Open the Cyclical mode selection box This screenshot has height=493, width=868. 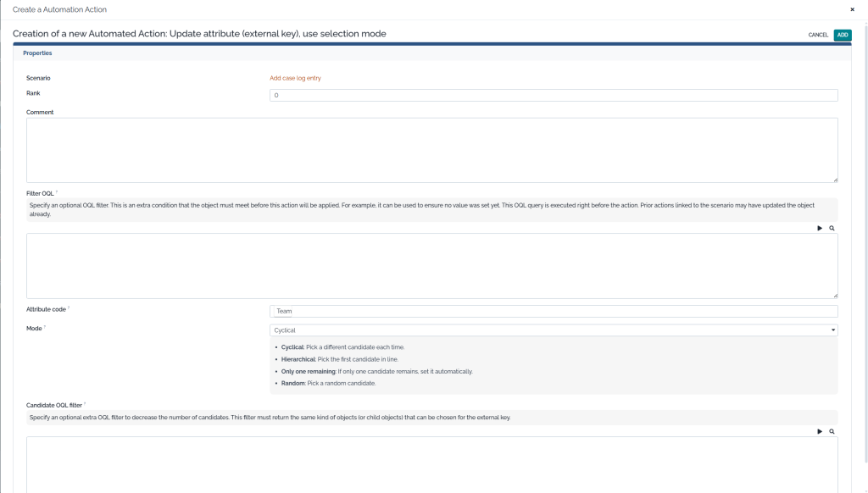(x=551, y=330)
